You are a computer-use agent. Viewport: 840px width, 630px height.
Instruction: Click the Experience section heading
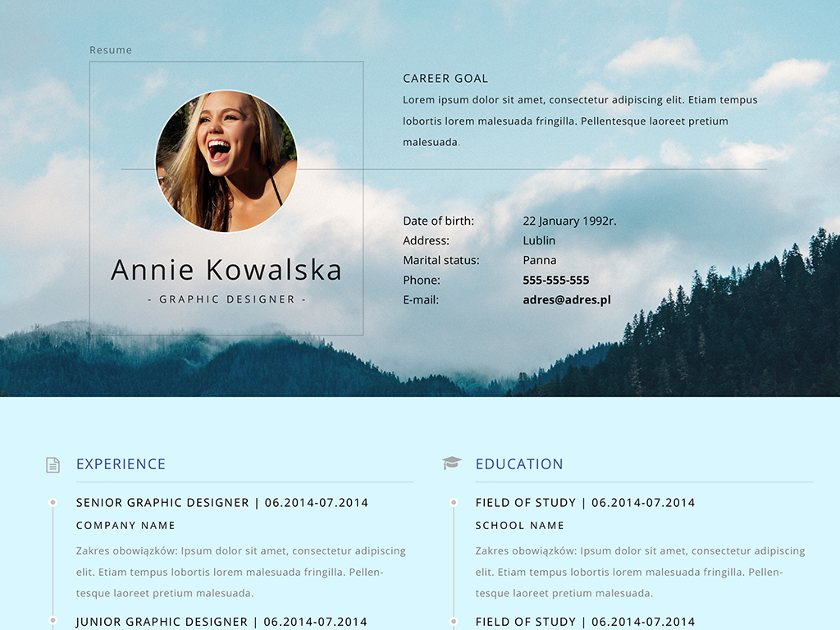[x=121, y=464]
